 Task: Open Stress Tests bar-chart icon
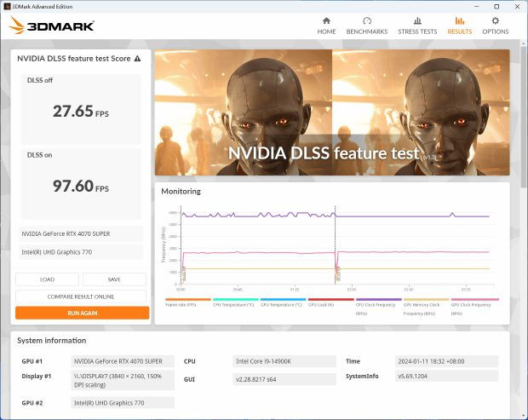(x=417, y=21)
